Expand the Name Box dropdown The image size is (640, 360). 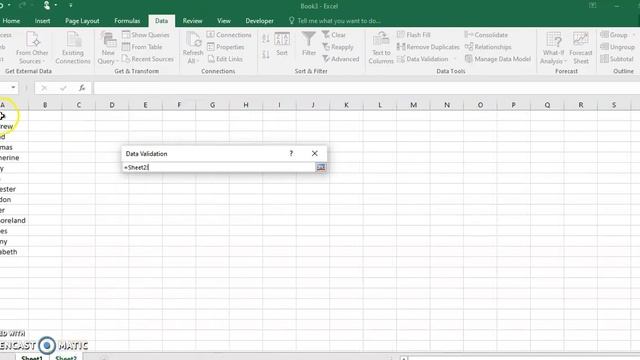(13, 87)
